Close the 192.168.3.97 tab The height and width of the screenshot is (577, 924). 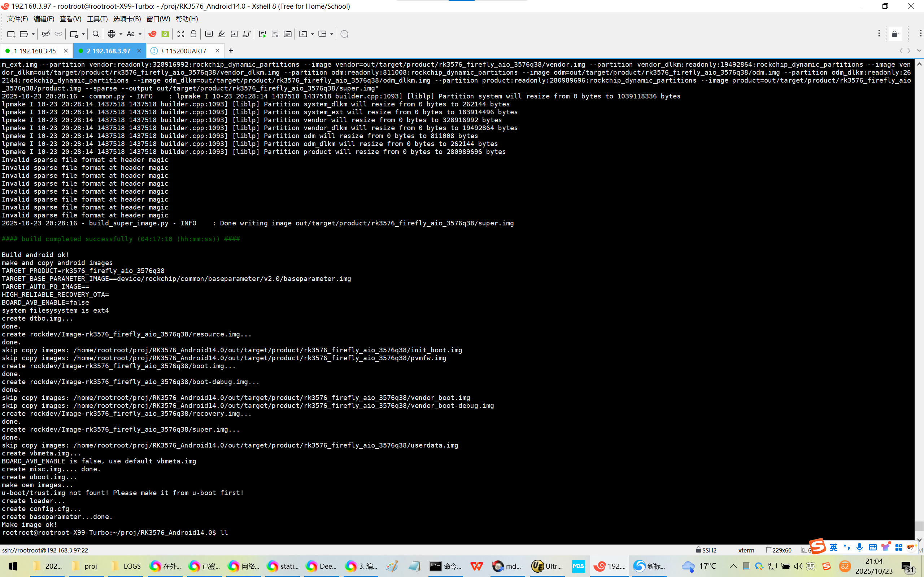click(139, 50)
